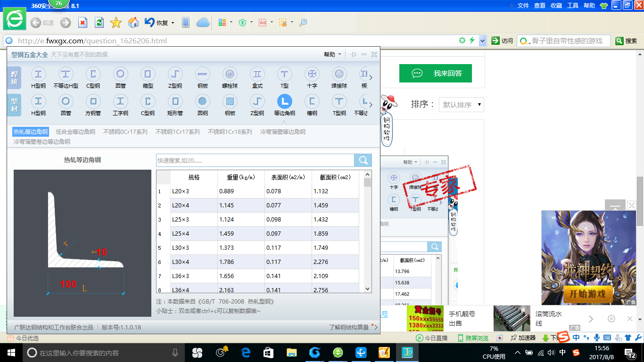This screenshot has width=644, height=362.
Task: Open the 冷弯薄壁卷边等边角钢 tab
Action: [x=42, y=141]
